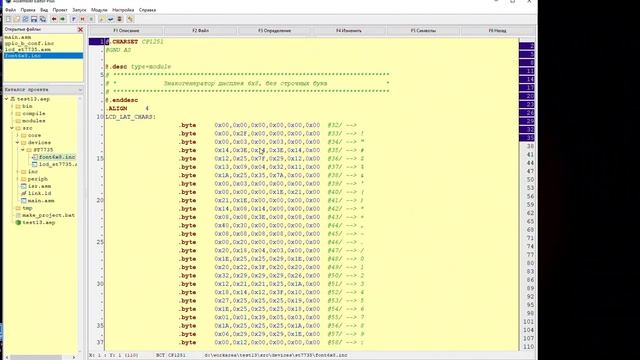Click minimap line marker 56
This screenshot has height=360, width=640.
click(530, 196)
